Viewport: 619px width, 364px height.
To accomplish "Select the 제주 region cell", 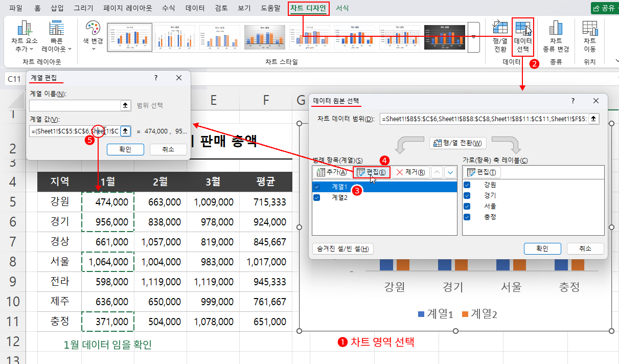I will click(x=59, y=302).
